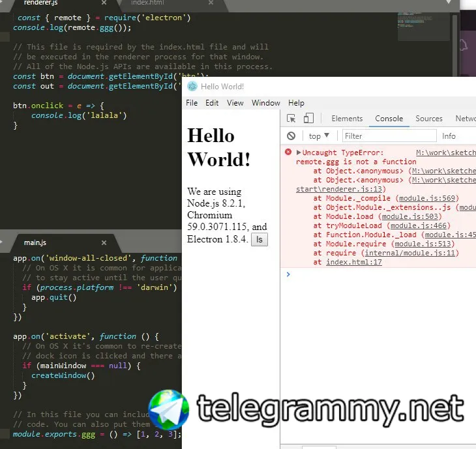Image resolution: width=476 pixels, height=449 pixels.
Task: Click the app.quit() line in main.js
Action: pyautogui.click(x=53, y=297)
